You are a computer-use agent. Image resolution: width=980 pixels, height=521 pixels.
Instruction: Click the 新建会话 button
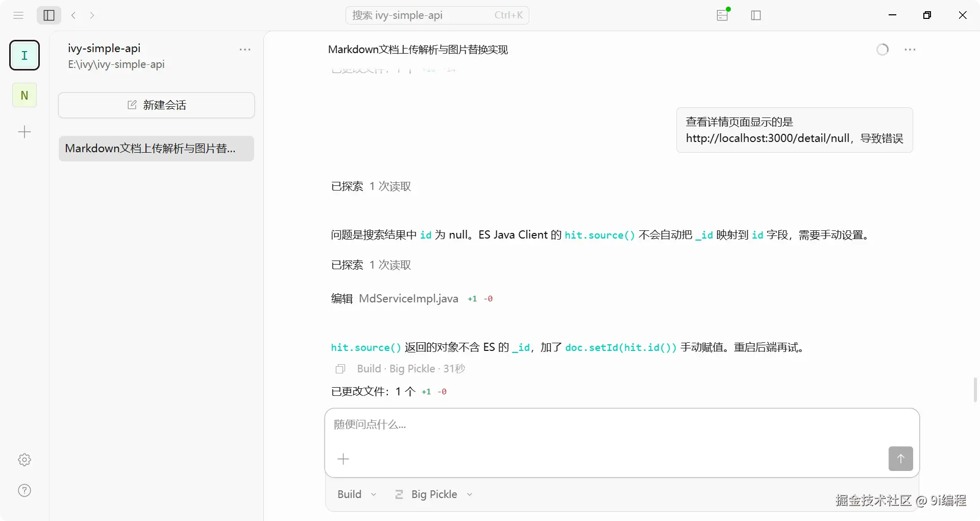(156, 105)
